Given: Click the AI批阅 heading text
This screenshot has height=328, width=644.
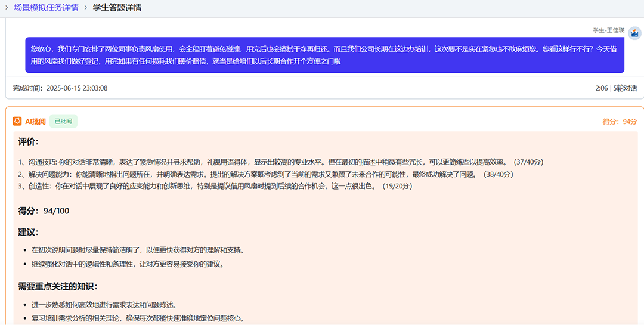Looking at the screenshot, I should (x=35, y=122).
